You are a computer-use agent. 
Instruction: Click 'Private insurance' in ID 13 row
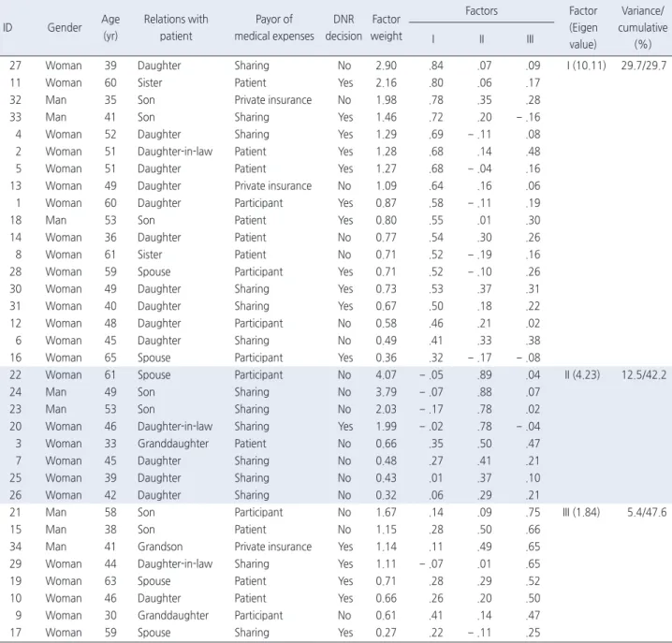point(273,186)
